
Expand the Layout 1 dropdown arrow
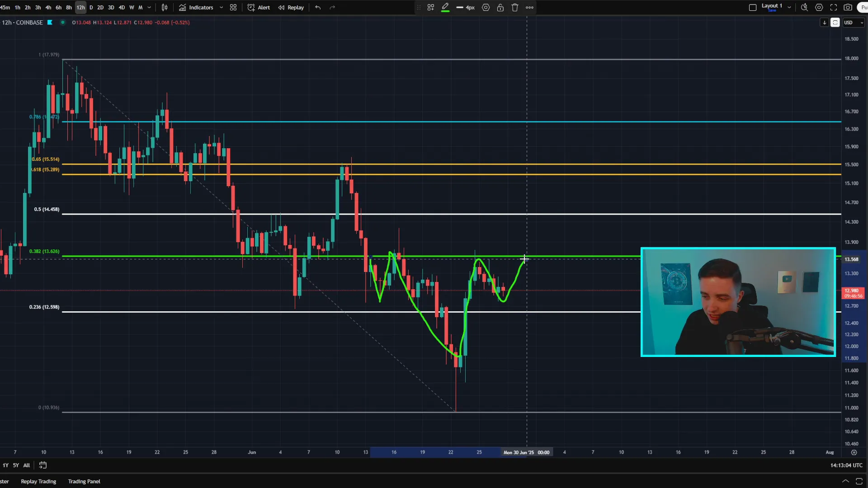(789, 7)
